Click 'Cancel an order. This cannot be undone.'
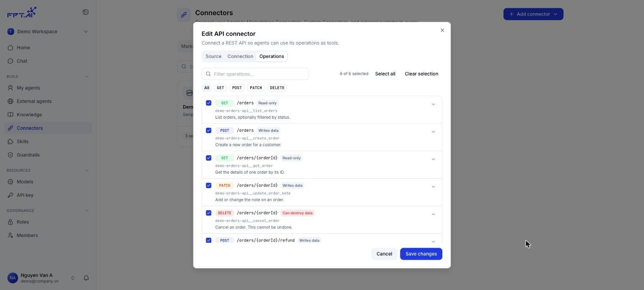 click(254, 228)
